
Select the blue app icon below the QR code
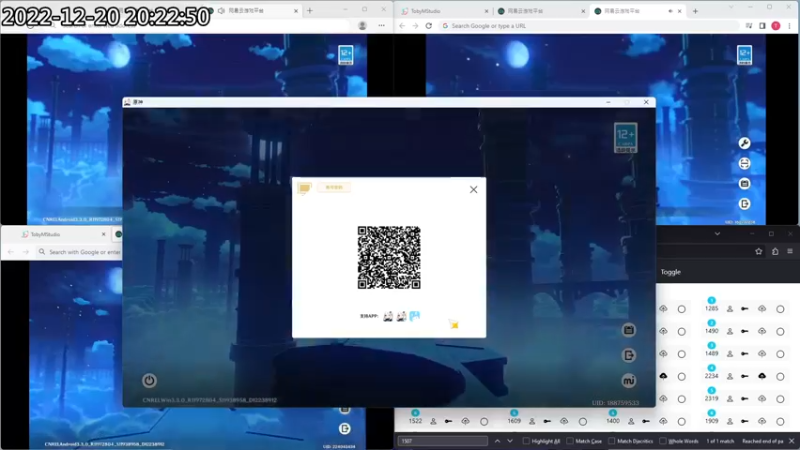coord(415,316)
